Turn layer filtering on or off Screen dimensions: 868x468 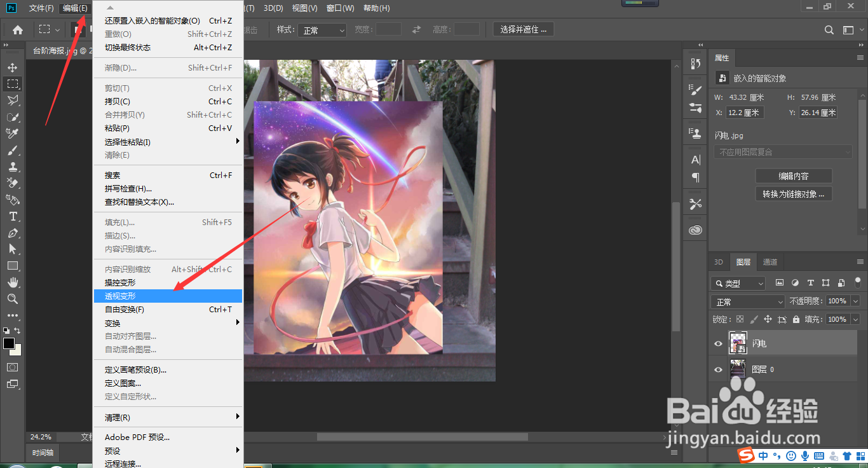click(858, 281)
